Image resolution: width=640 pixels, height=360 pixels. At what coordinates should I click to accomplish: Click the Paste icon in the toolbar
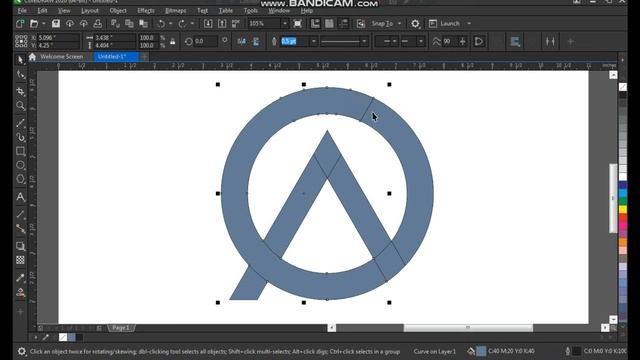click(143, 24)
